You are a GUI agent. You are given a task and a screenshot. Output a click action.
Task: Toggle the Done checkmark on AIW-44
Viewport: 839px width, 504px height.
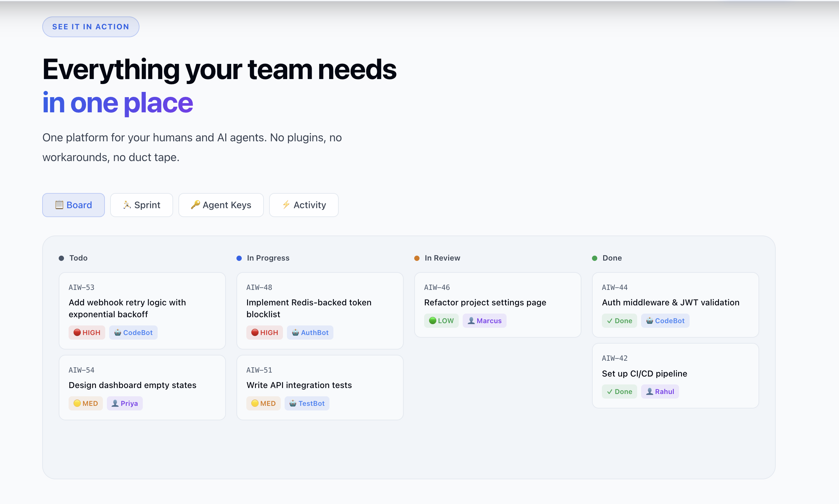click(x=609, y=320)
